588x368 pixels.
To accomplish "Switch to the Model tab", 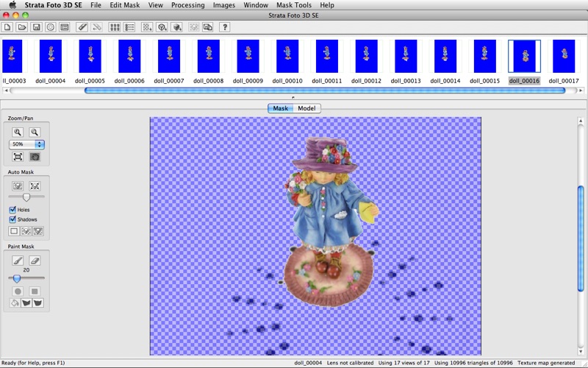I will (x=306, y=108).
